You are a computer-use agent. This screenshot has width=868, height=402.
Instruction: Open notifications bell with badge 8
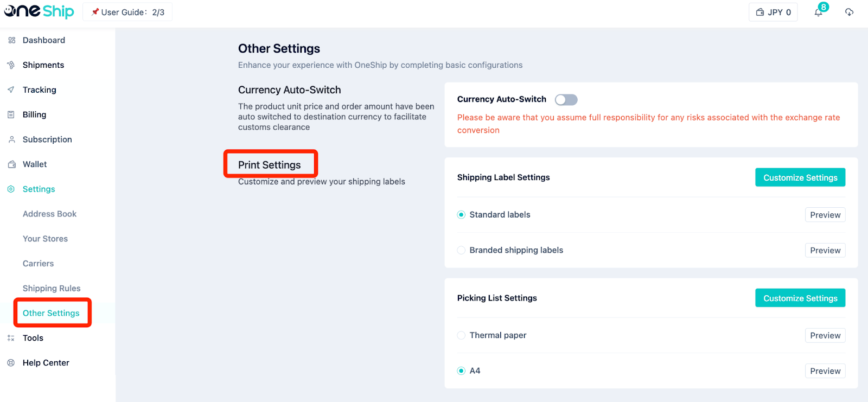coord(819,11)
